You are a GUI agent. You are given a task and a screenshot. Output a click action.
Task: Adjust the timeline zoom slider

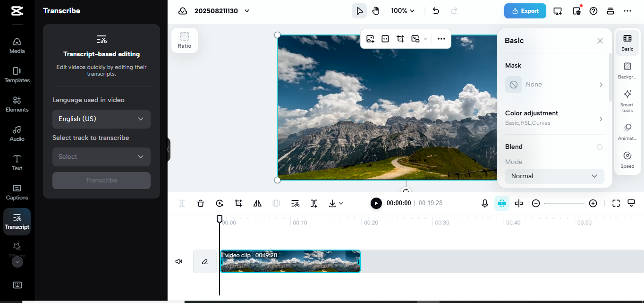[565, 203]
